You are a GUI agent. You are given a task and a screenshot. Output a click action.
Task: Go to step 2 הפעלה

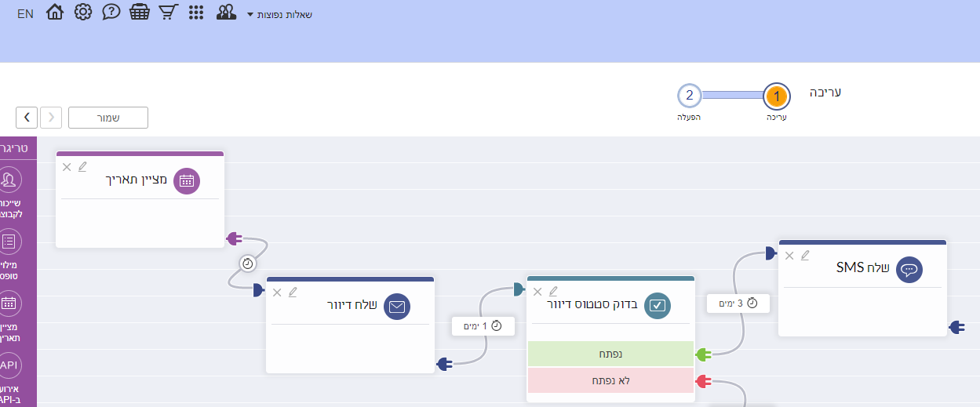[690, 96]
